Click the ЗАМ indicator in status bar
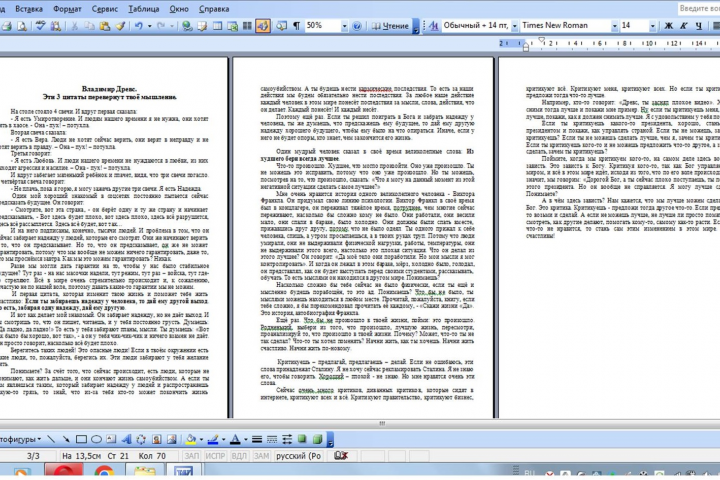 261,456
